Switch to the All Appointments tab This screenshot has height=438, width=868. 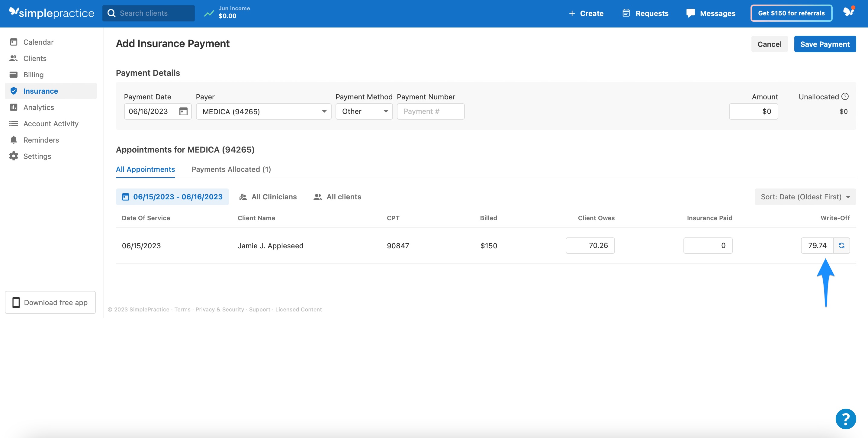[x=145, y=169]
